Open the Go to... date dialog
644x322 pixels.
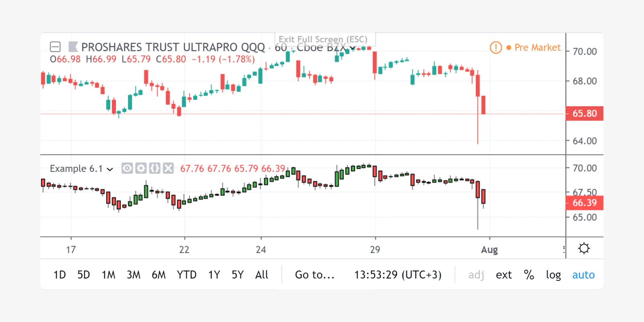[x=315, y=275]
